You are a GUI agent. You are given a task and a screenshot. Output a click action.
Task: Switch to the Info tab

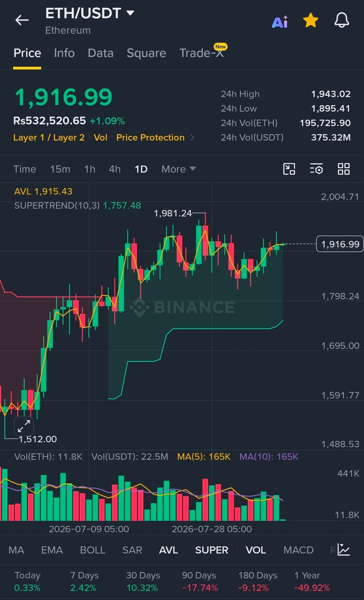tap(64, 53)
